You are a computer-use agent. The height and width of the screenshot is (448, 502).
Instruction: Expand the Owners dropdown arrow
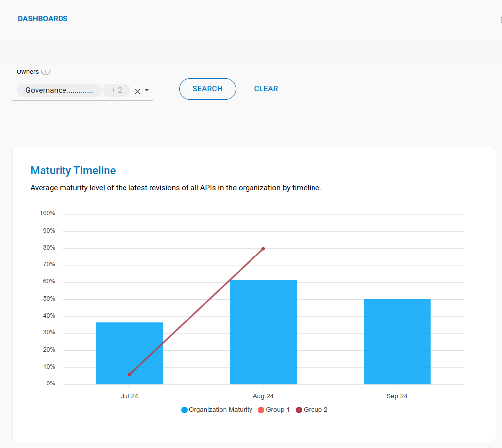[x=147, y=90]
